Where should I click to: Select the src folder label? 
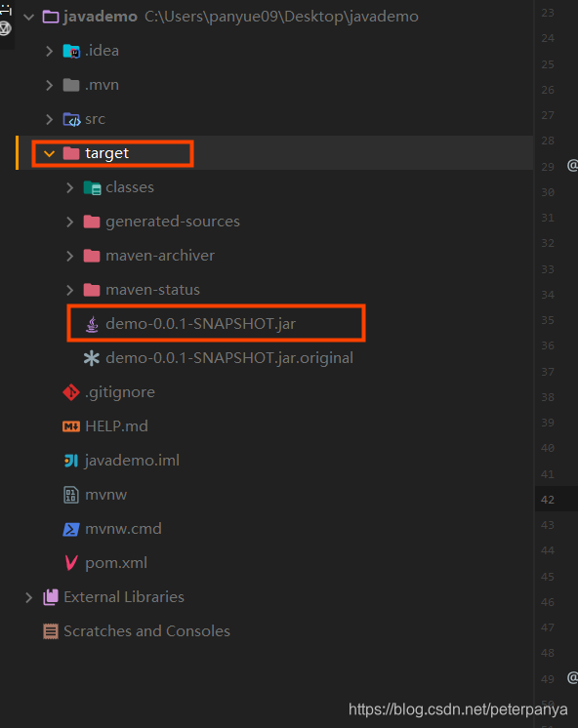tap(96, 119)
